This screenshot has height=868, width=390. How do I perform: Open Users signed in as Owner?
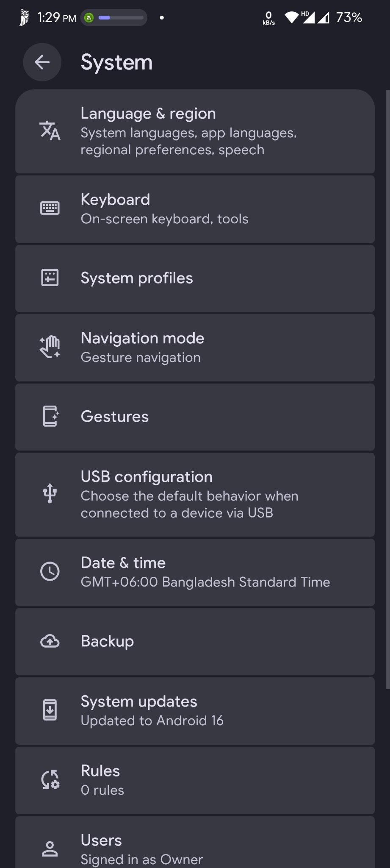[x=195, y=849]
